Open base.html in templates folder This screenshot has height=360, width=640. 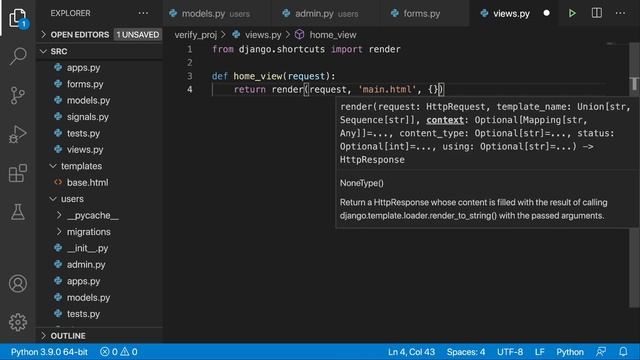coord(87,182)
